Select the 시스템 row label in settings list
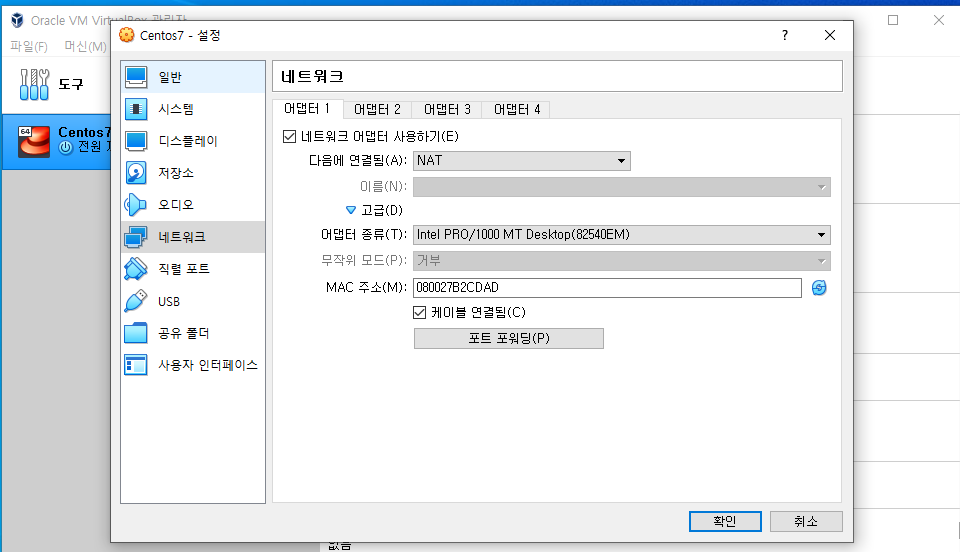The image size is (960, 552). tap(176, 109)
